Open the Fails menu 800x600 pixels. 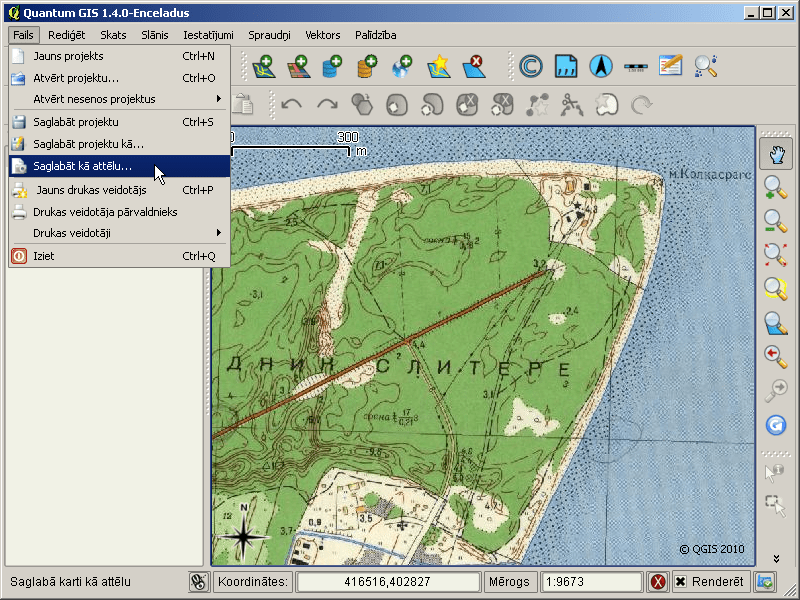tap(23, 35)
